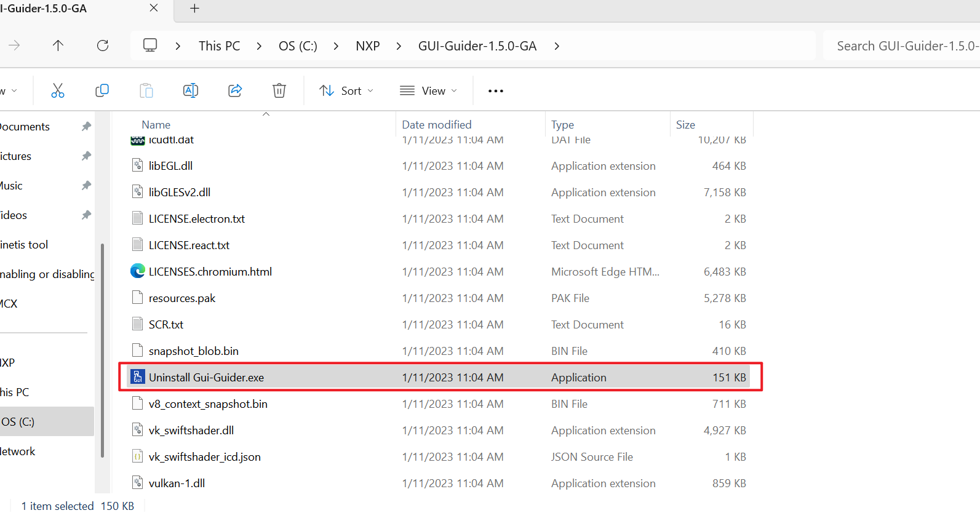Image resolution: width=980 pixels, height=513 pixels.
Task: Click OS (C:) breadcrumb in address bar
Action: (x=298, y=46)
